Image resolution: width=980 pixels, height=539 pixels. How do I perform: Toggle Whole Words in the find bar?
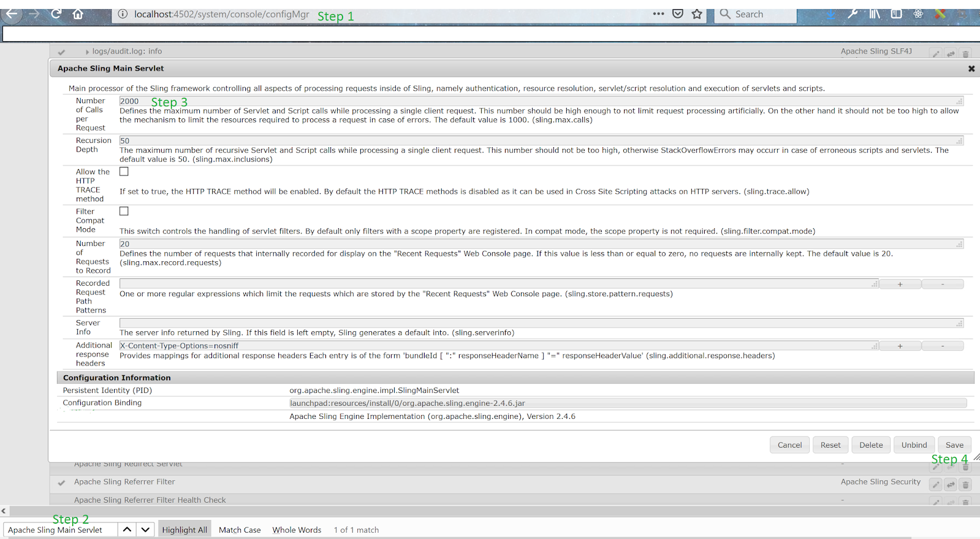pos(297,530)
